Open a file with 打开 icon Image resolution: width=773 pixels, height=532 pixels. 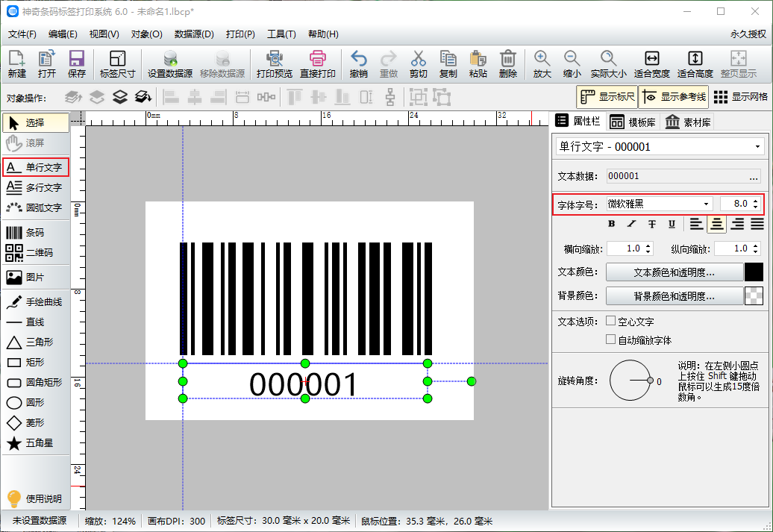pos(47,64)
